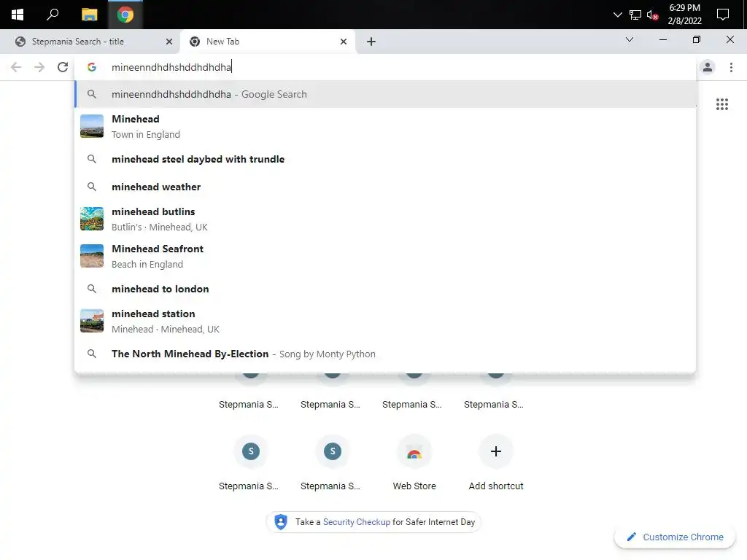
Task: Go back to previous page
Action: tap(16, 67)
